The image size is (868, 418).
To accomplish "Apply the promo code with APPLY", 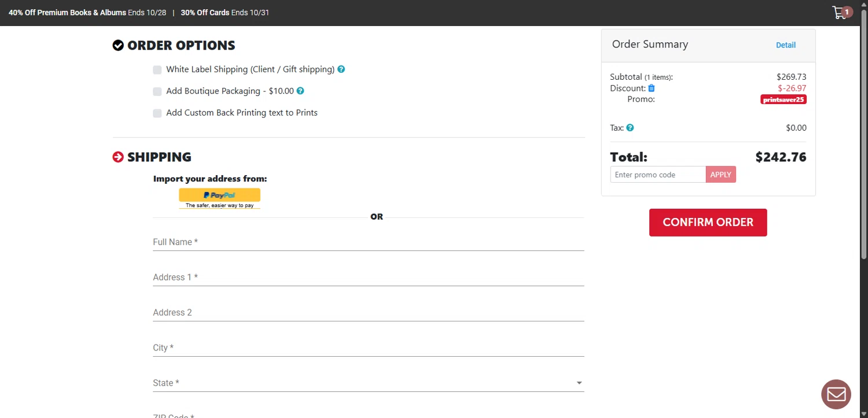I will 720,175.
